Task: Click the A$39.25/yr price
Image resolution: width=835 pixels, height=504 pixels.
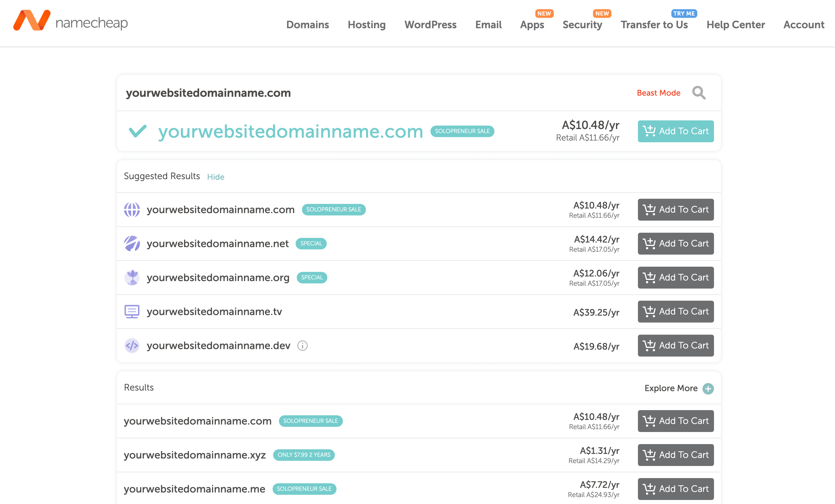Action: (x=596, y=312)
